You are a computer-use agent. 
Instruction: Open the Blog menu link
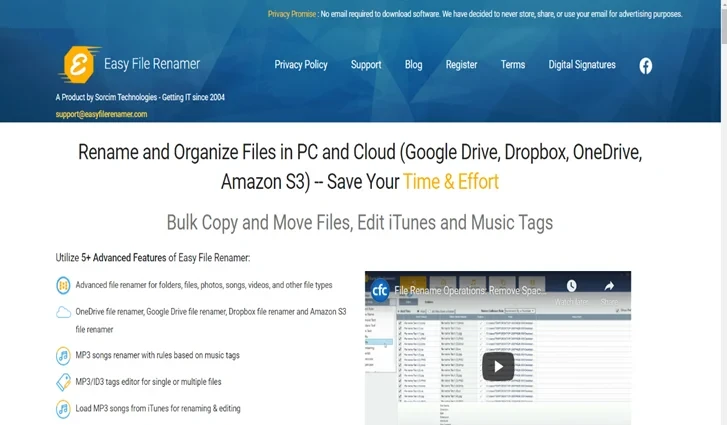click(413, 65)
